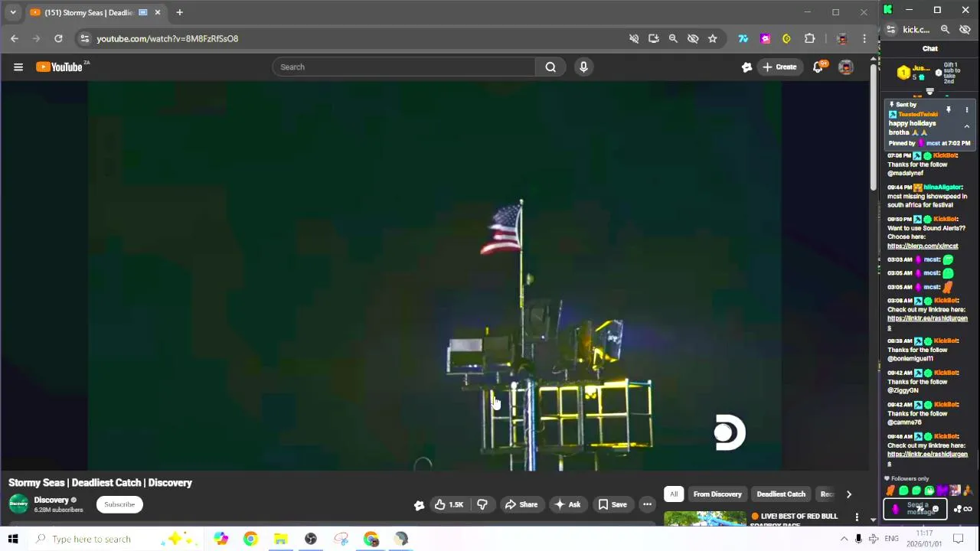Open Extensions puzzle menu
The height and width of the screenshot is (551, 980).
point(809,38)
